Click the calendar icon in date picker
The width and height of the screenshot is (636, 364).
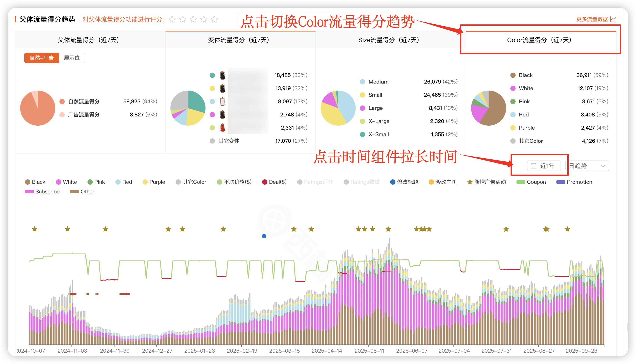(x=534, y=166)
